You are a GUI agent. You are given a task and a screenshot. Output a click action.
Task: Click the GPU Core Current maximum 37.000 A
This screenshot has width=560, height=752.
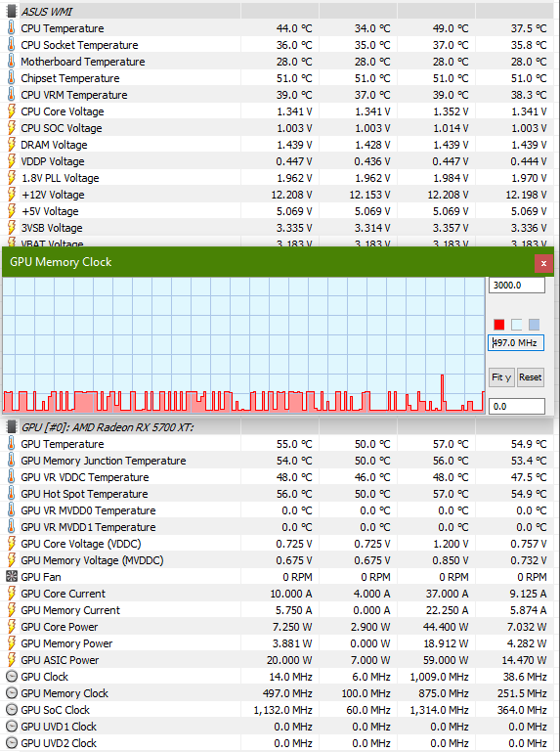click(x=447, y=594)
